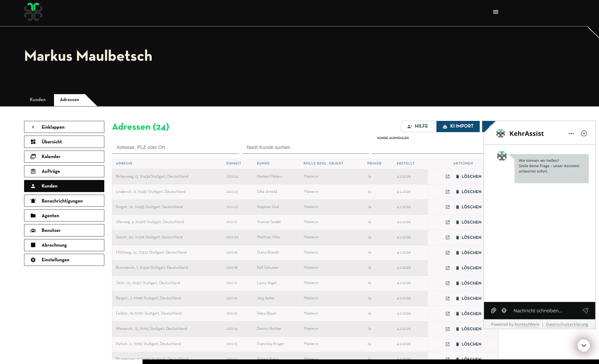This screenshot has height=364, width=599.
Task: Open three-dots options in KehrAssist header
Action: coord(571,133)
